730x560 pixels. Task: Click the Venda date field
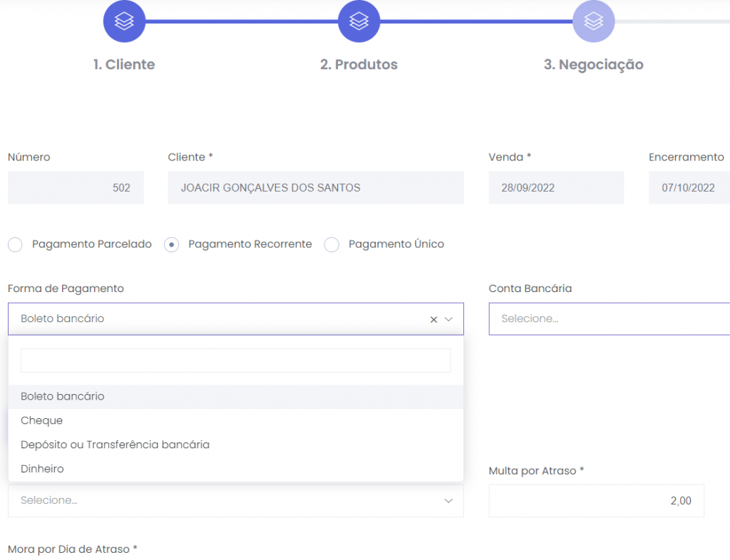556,188
